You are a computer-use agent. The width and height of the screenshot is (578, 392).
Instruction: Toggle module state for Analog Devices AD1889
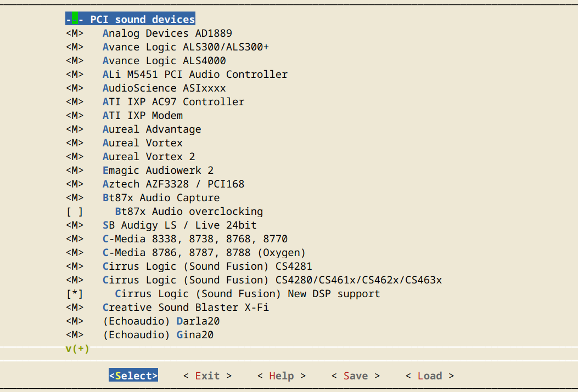[x=75, y=33]
